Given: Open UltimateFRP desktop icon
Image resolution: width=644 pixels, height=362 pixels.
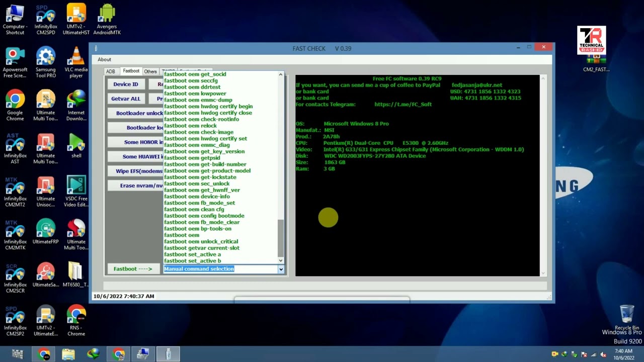Looking at the screenshot, I should [x=46, y=232].
